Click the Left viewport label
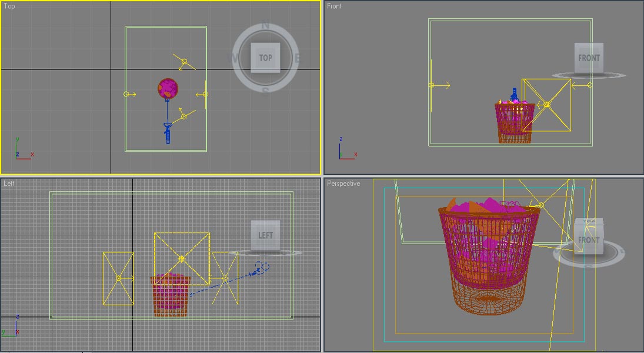 [x=9, y=184]
